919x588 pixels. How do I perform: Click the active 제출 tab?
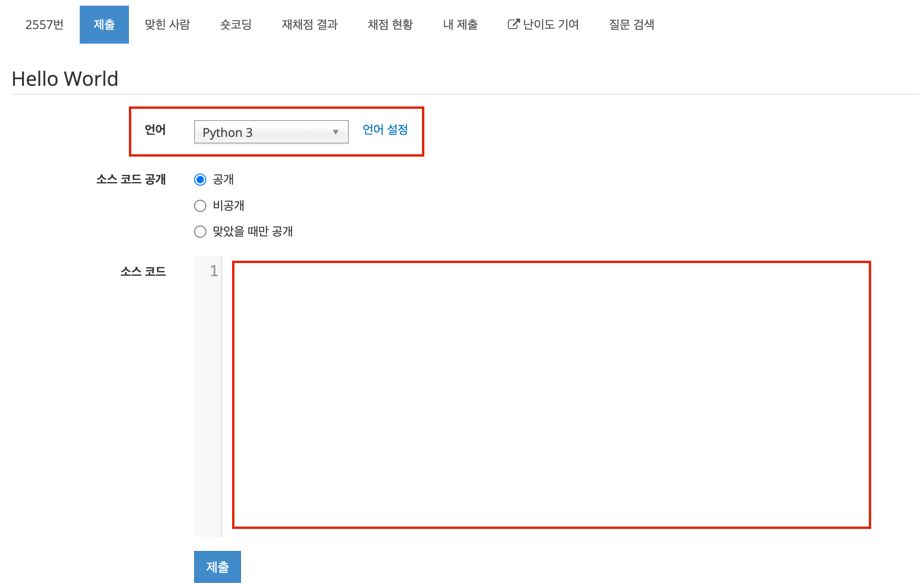(x=104, y=24)
